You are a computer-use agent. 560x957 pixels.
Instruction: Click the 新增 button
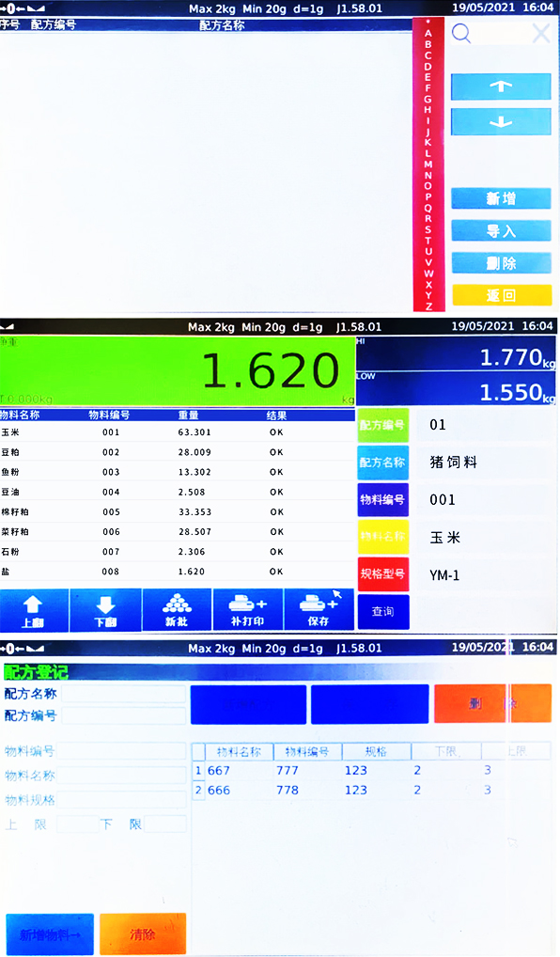[x=501, y=198]
